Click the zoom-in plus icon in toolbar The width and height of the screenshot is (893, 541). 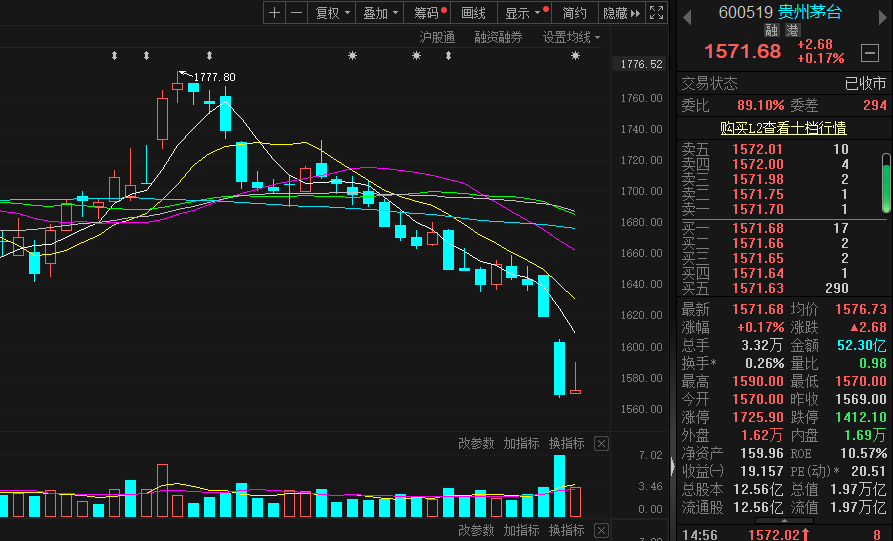(275, 13)
